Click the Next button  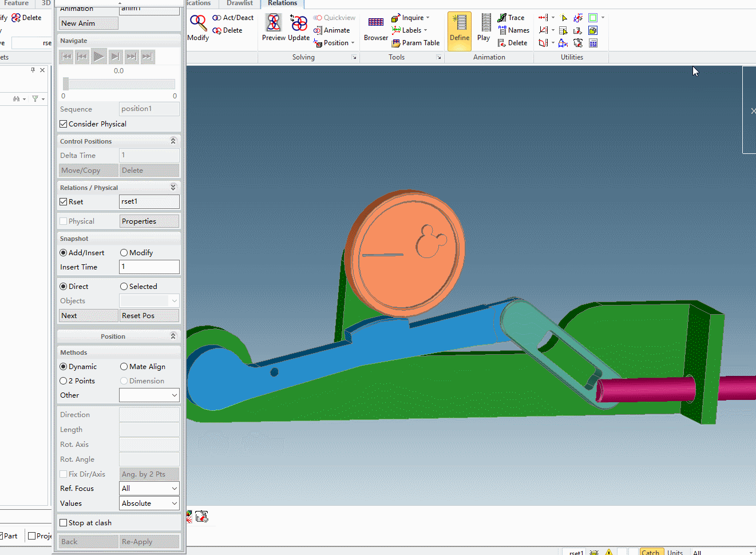pos(89,315)
